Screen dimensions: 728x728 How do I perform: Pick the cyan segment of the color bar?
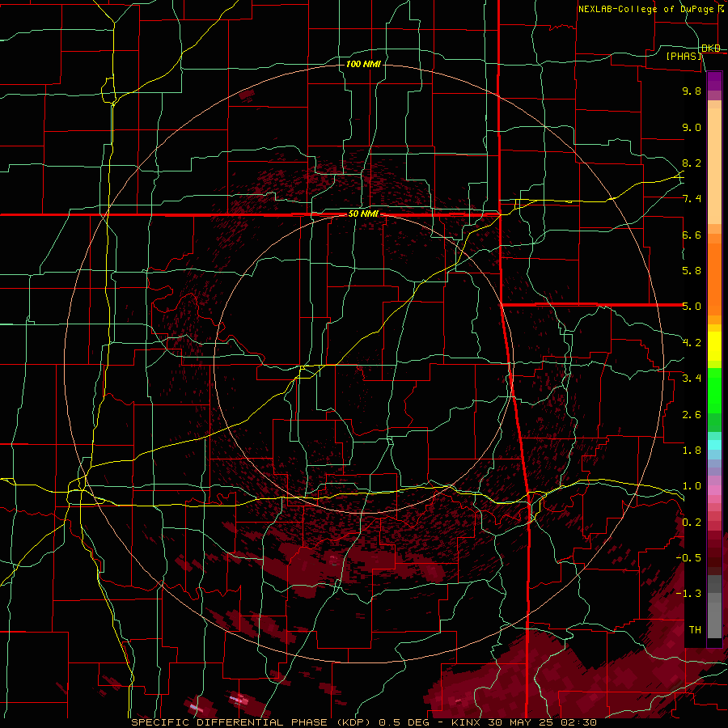tap(714, 444)
